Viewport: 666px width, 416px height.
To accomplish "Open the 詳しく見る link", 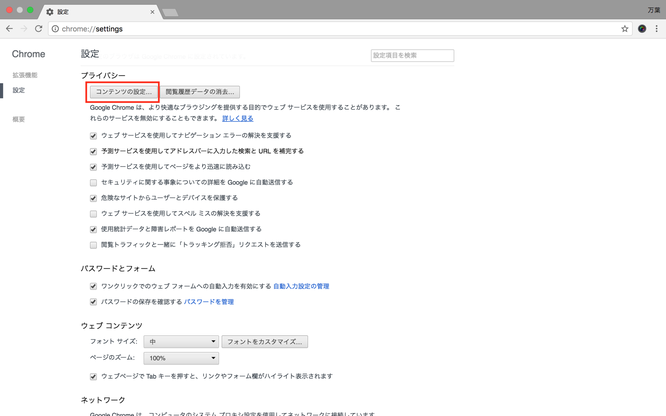I will 238,119.
